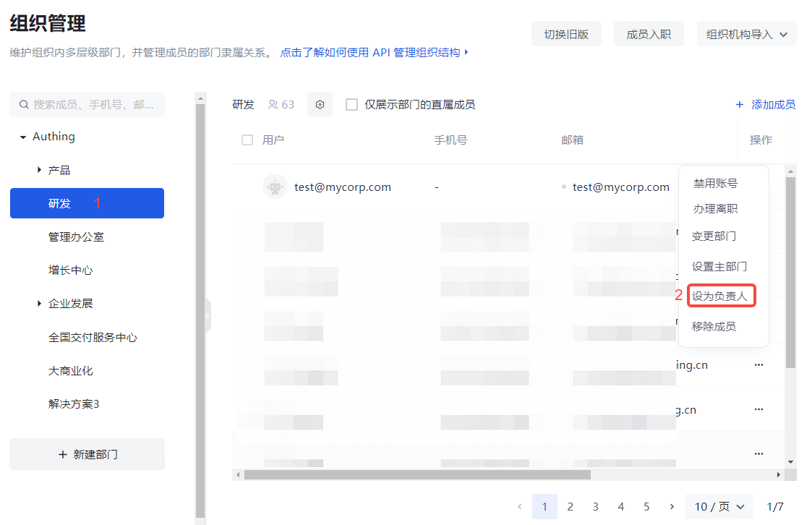Click the member count icon showing 63
This screenshot has width=812, height=525.
pyautogui.click(x=273, y=105)
